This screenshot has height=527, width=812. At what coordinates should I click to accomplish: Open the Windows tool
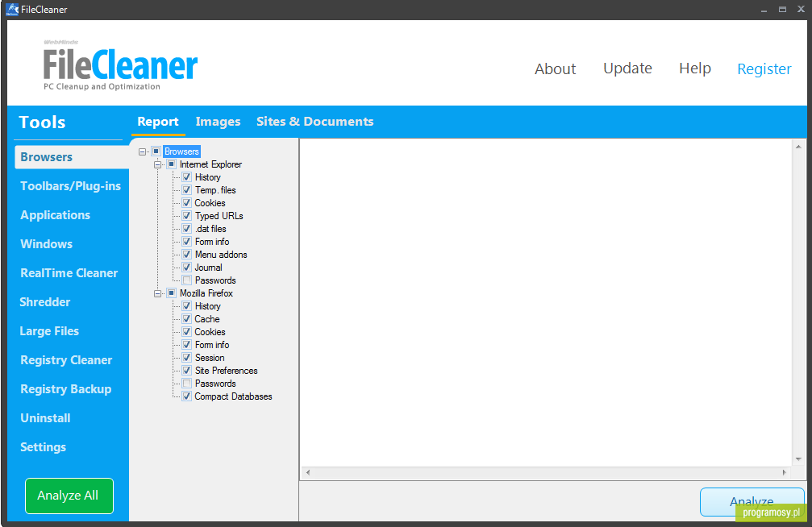coord(46,244)
